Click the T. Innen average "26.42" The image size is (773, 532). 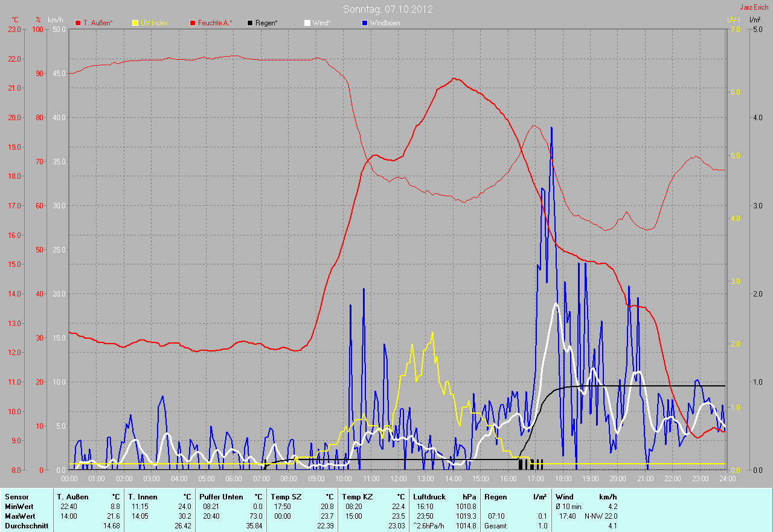182,526
